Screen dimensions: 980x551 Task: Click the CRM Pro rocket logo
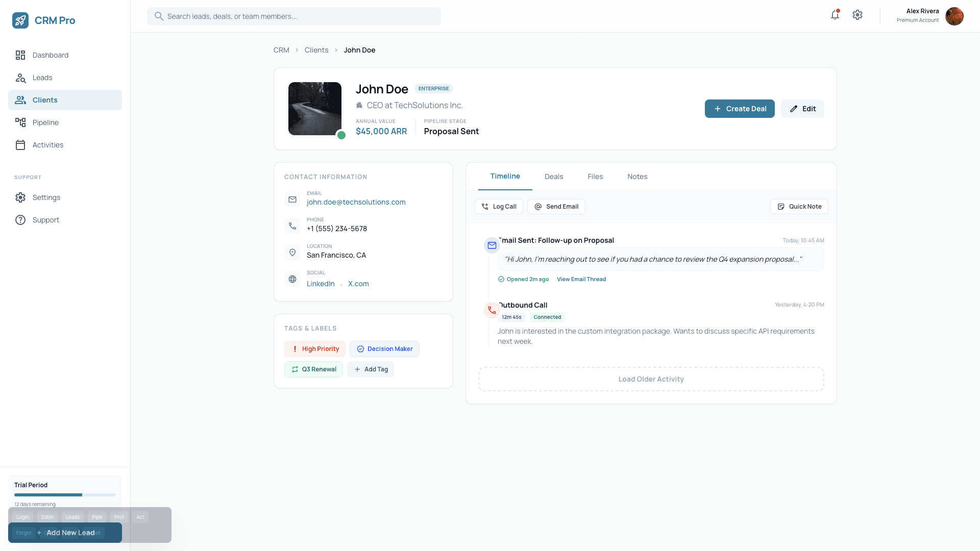click(x=20, y=20)
